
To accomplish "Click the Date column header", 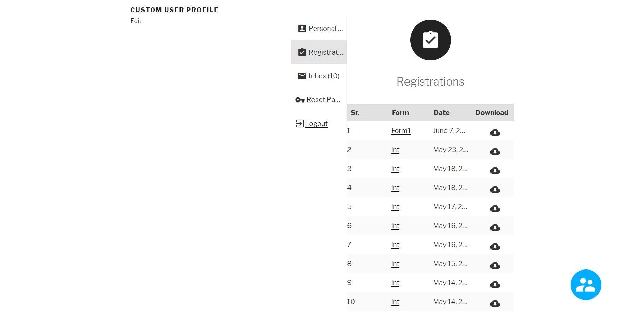I will point(441,112).
